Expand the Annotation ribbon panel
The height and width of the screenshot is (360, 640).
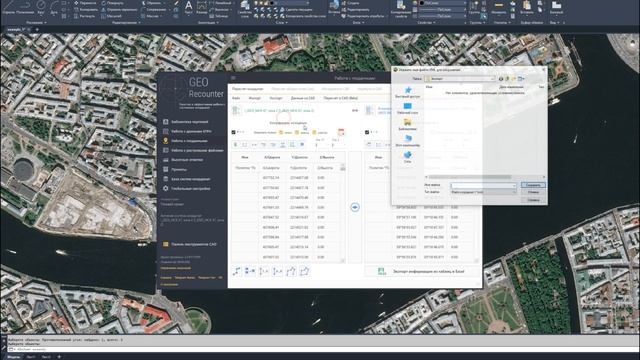point(208,22)
